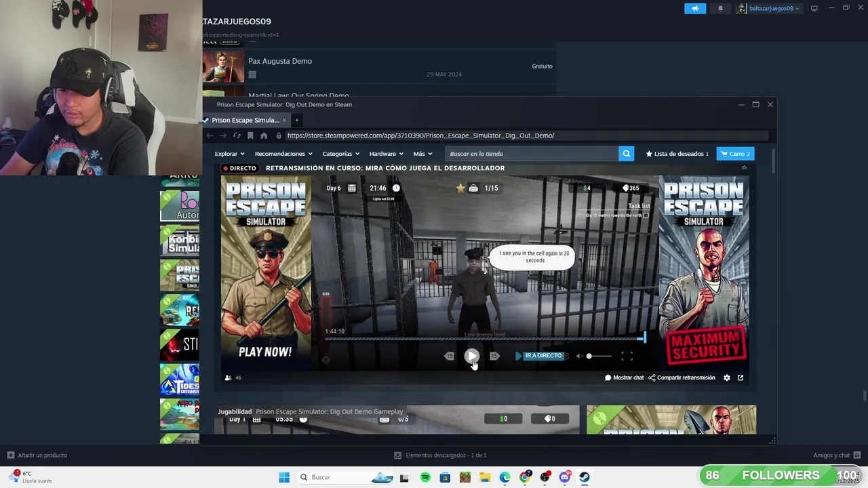The height and width of the screenshot is (488, 868).
Task: Skip the broadcast forward 15 seconds
Action: click(494, 356)
